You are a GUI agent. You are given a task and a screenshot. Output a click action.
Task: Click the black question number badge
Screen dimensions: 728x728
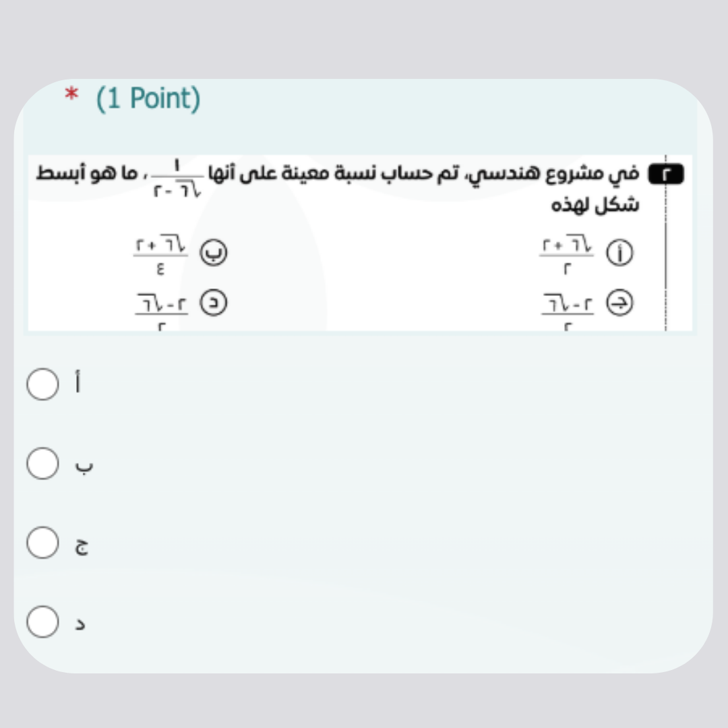coord(666,175)
